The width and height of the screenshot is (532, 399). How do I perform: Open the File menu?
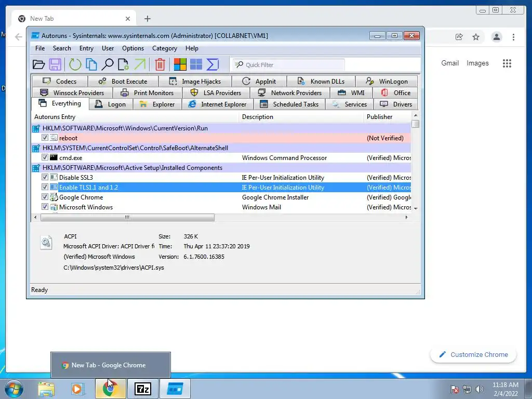[40, 48]
